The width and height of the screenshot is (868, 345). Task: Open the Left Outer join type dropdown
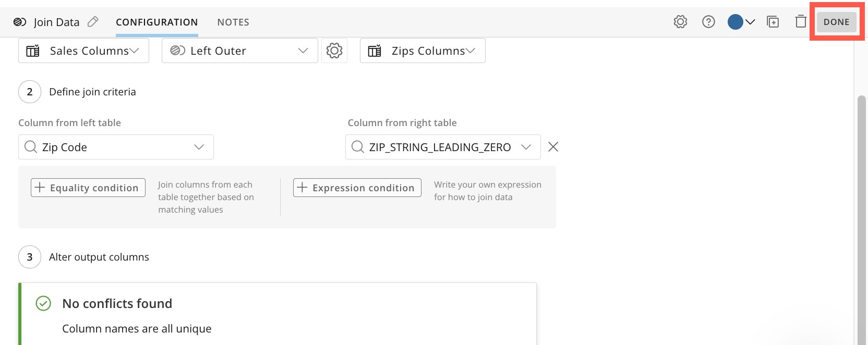click(x=239, y=51)
